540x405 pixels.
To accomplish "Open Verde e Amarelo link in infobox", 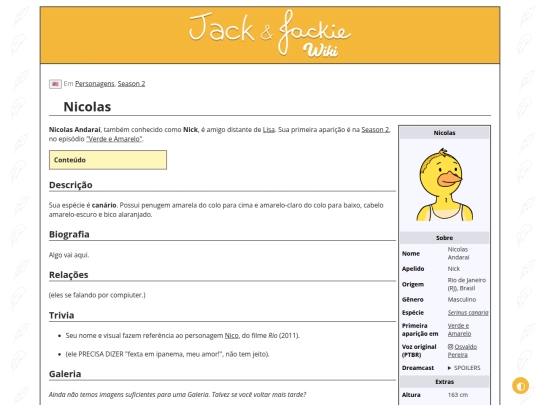I will [459, 330].
